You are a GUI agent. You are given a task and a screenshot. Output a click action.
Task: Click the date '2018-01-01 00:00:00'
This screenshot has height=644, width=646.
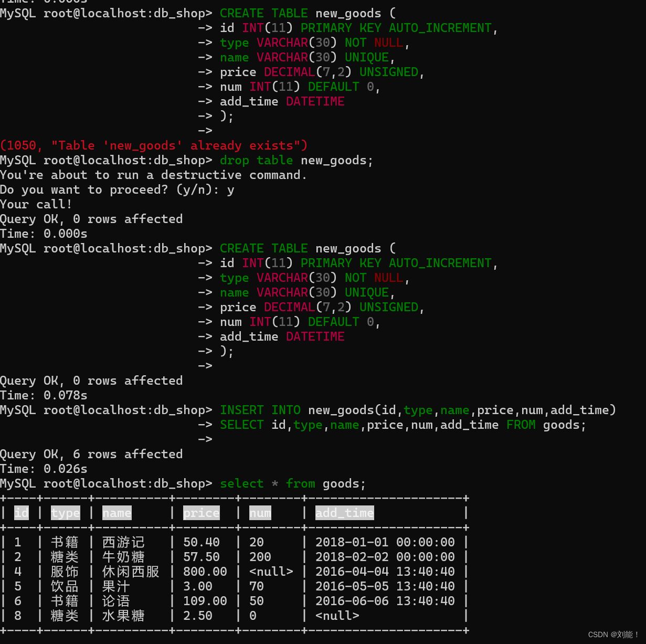pyautogui.click(x=385, y=542)
